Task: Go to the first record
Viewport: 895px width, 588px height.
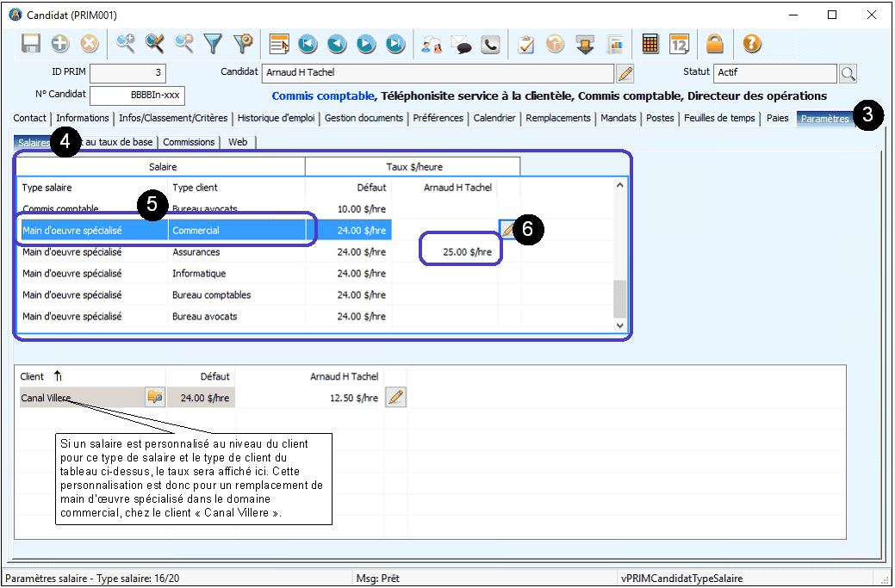Action: coord(308,44)
